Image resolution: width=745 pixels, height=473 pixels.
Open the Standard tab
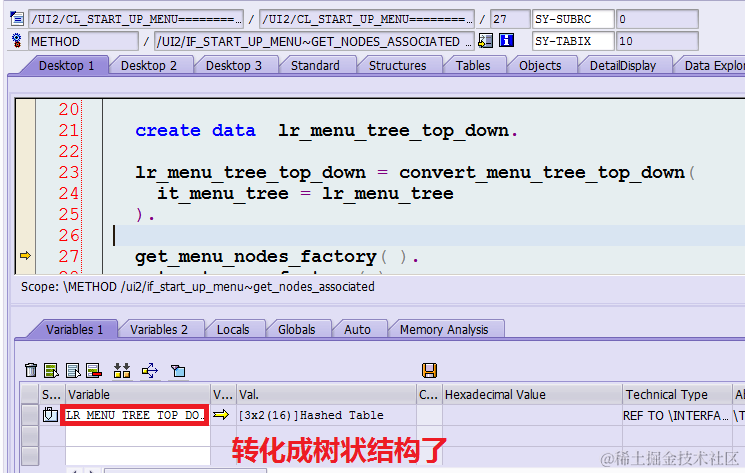[x=315, y=66]
